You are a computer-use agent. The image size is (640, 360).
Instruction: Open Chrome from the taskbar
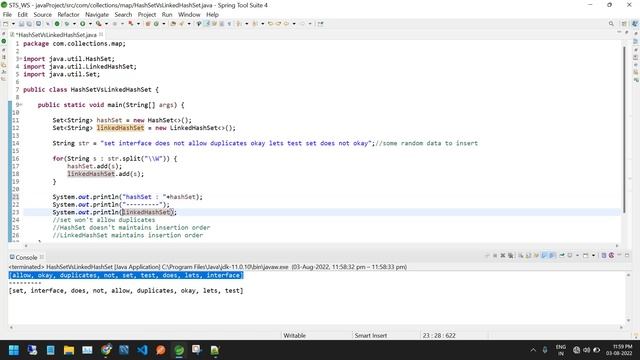(106, 350)
